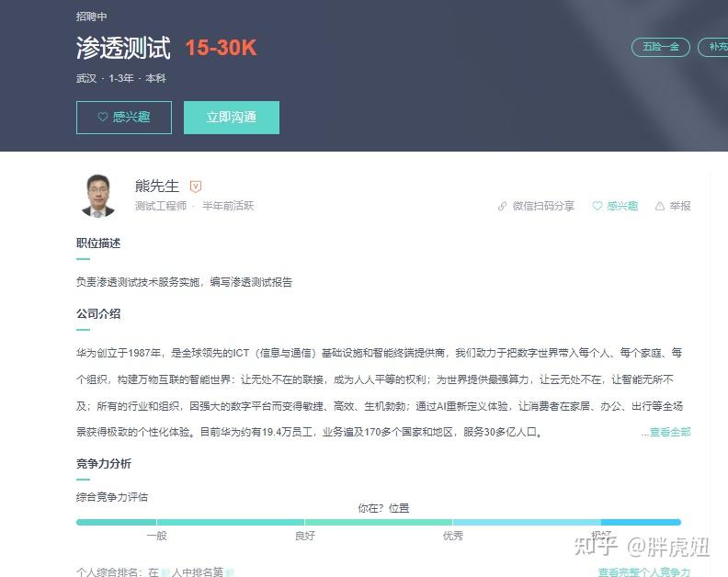The height and width of the screenshot is (577, 728).
Task: Click the recruiter name 熊先生
Action: point(157,186)
